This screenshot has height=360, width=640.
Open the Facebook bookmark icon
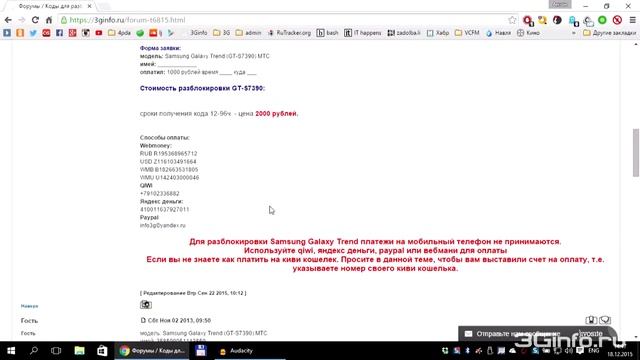click(x=59, y=33)
